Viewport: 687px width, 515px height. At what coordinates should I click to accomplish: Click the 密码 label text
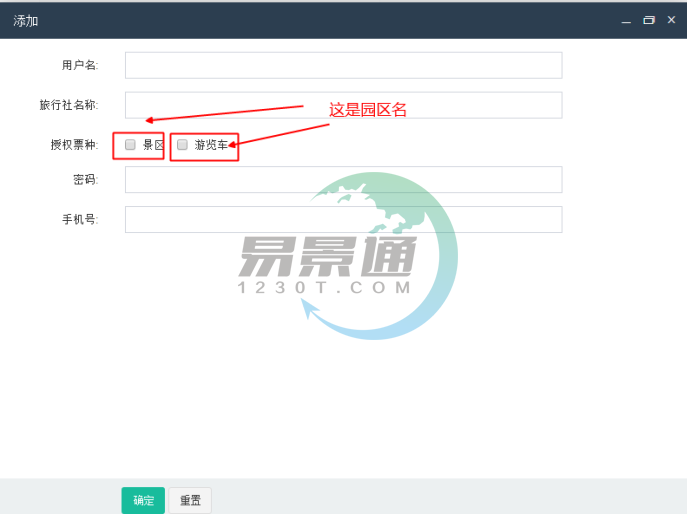85,180
